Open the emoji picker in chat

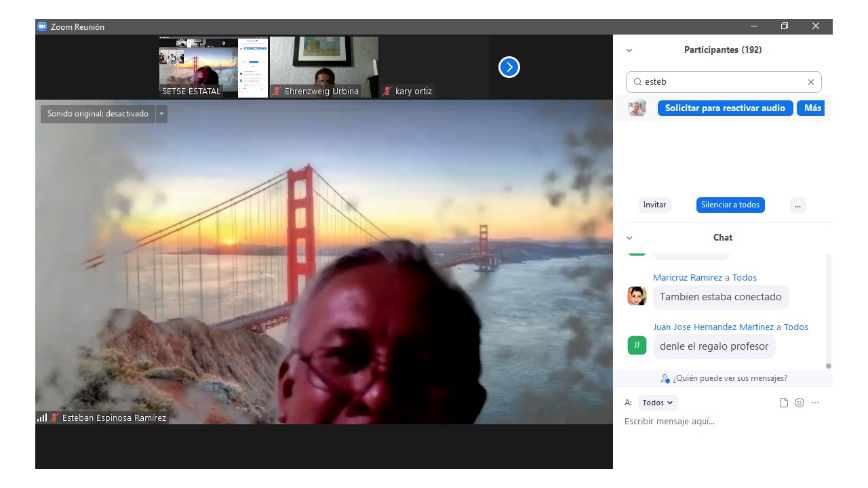coord(800,403)
